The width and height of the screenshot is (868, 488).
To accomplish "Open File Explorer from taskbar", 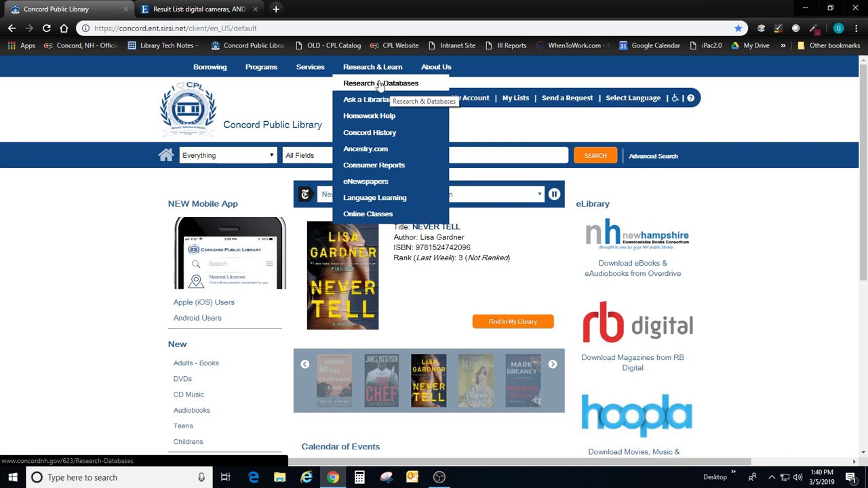I will click(279, 477).
